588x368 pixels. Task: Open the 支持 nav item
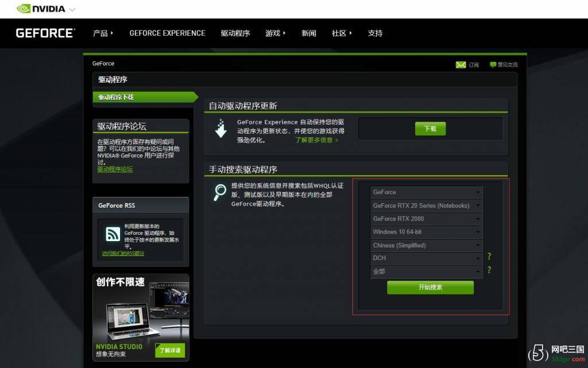point(375,33)
